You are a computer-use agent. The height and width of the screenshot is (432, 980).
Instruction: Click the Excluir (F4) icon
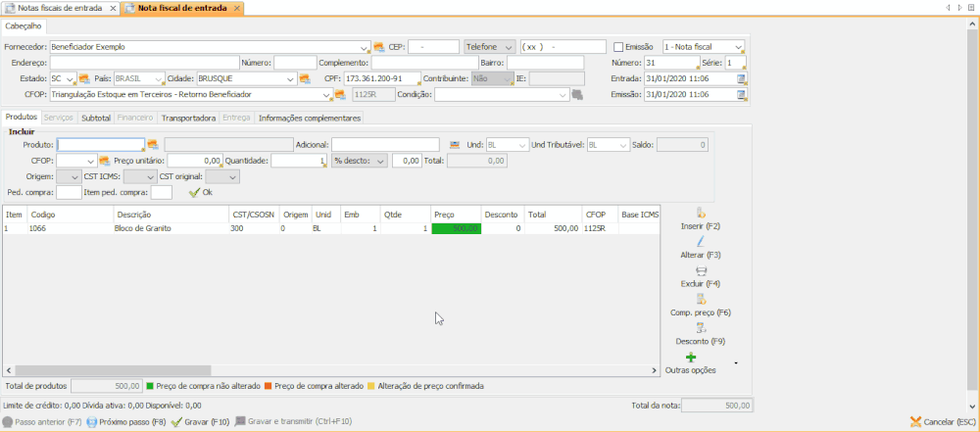pyautogui.click(x=700, y=270)
